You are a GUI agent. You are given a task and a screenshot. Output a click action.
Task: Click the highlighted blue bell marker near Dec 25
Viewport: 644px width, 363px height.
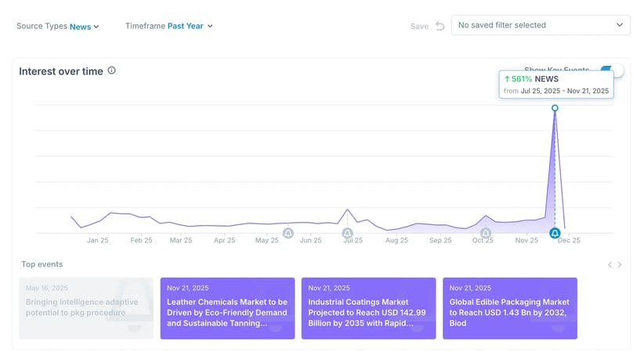555,233
